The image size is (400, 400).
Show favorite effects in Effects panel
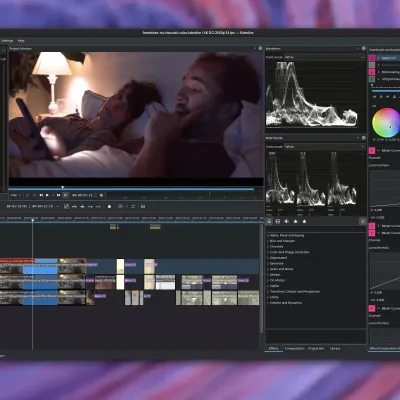click(304, 221)
